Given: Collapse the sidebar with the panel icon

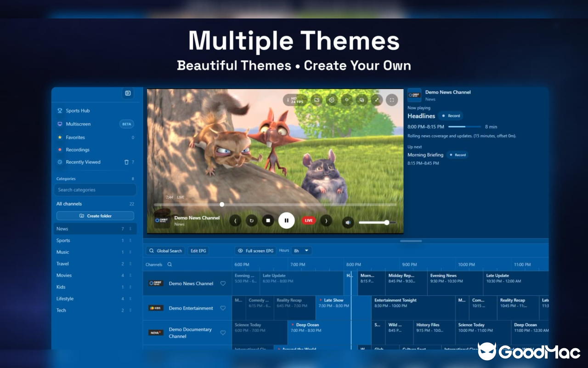Looking at the screenshot, I should [x=128, y=93].
